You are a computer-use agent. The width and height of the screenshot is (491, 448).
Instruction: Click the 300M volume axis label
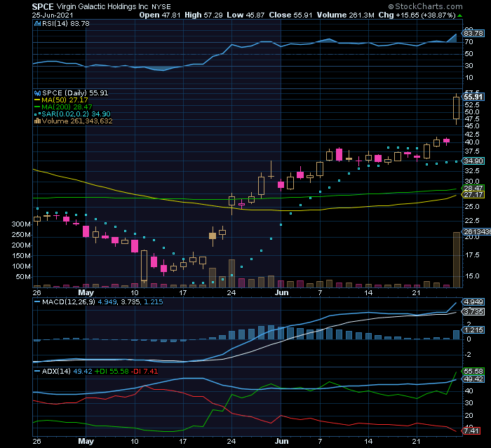point(21,224)
